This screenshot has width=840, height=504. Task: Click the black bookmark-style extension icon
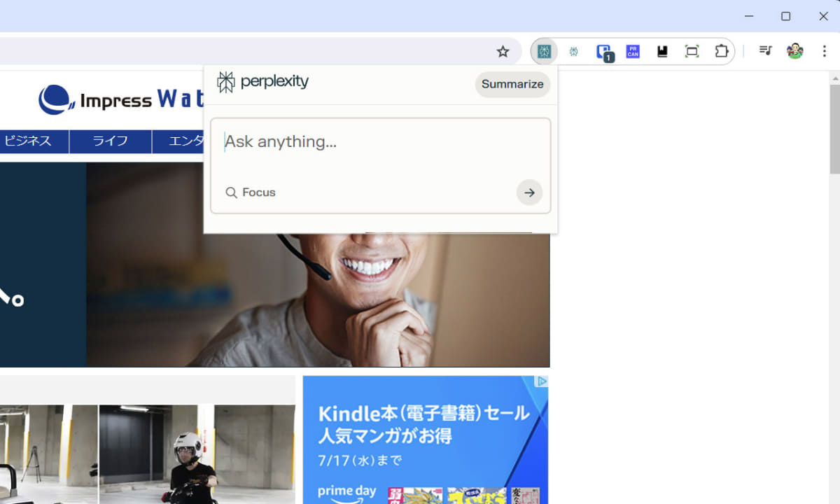661,51
